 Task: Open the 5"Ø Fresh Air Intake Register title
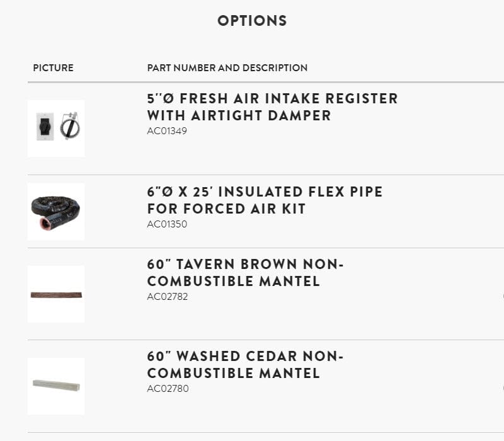tap(272, 107)
